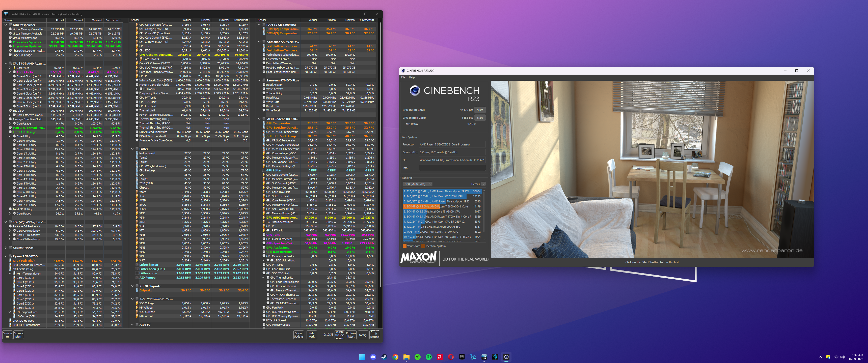This screenshot has height=363, width=868.
Task: Open Spotify from the taskbar
Action: coord(429,357)
